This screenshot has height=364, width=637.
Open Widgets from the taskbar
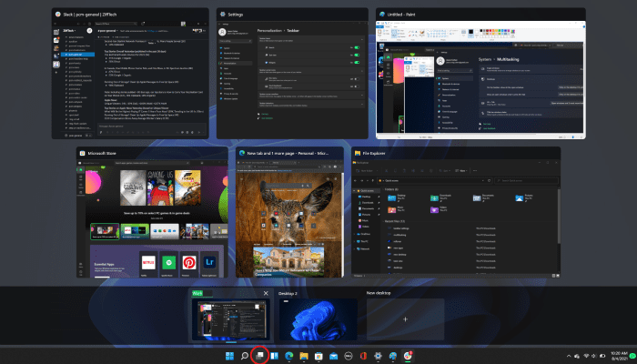point(274,355)
